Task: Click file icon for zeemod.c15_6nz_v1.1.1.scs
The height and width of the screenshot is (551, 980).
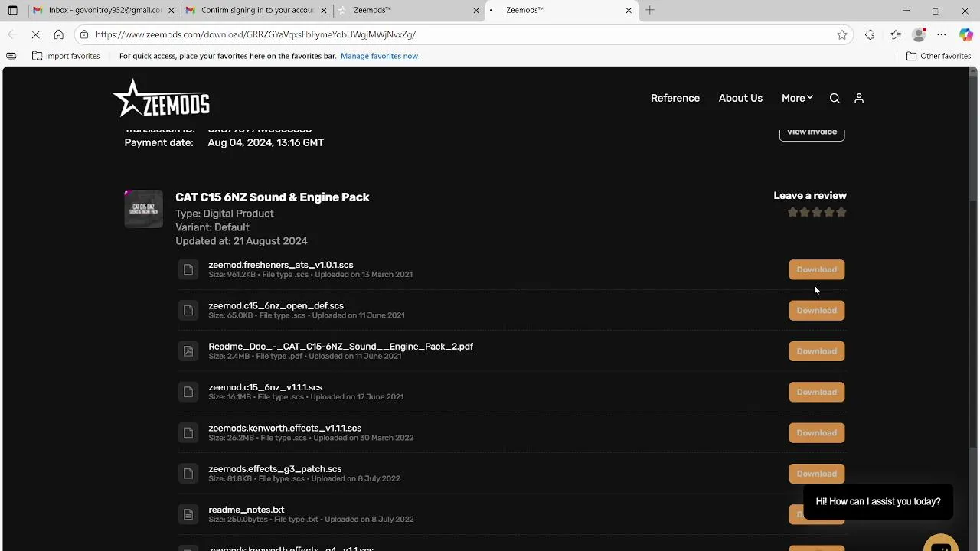Action: 188,392
